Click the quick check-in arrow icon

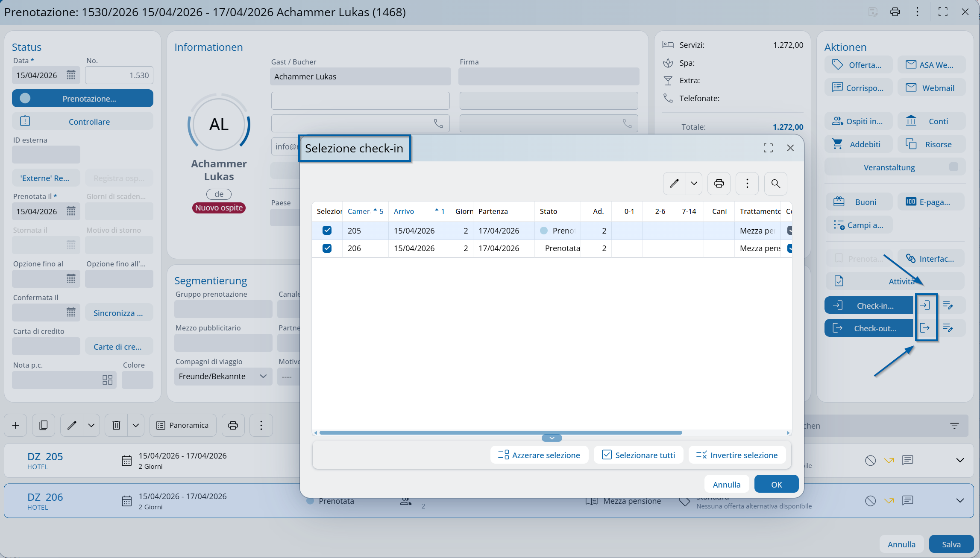click(925, 305)
